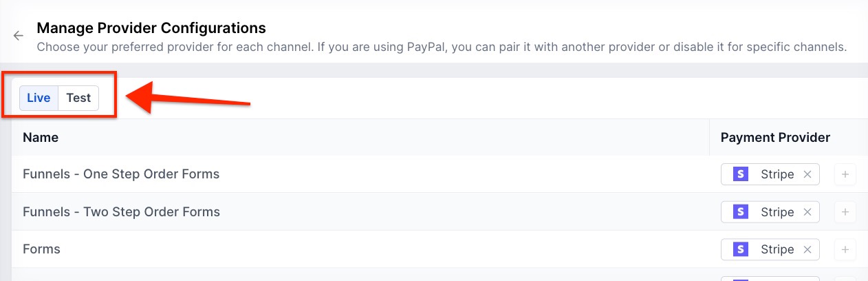Viewport: 868px width, 281px height.
Task: Open Stripe provider chip for Two Step Forms
Action: (777, 212)
